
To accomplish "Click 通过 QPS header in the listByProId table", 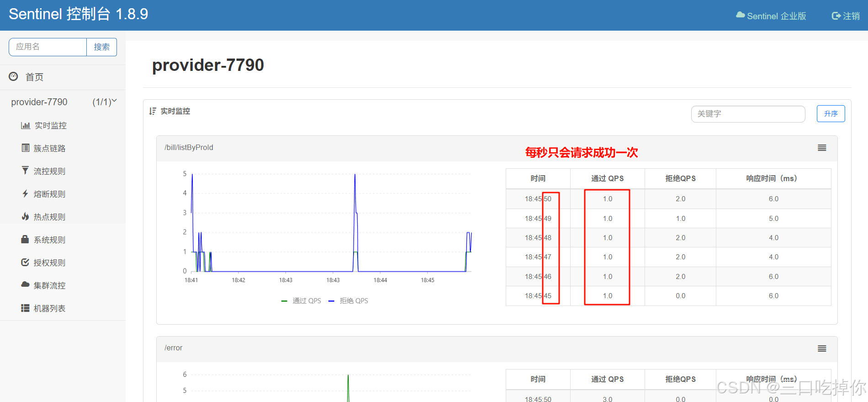I will click(607, 178).
